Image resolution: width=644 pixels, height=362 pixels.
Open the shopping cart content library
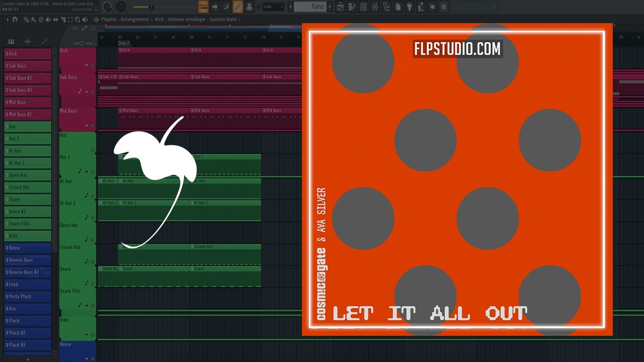[x=444, y=7]
